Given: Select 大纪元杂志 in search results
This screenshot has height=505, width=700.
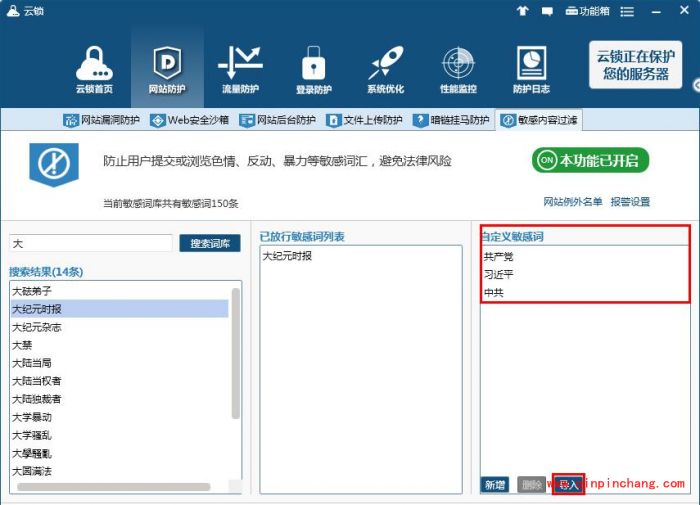Looking at the screenshot, I should 119,327.
